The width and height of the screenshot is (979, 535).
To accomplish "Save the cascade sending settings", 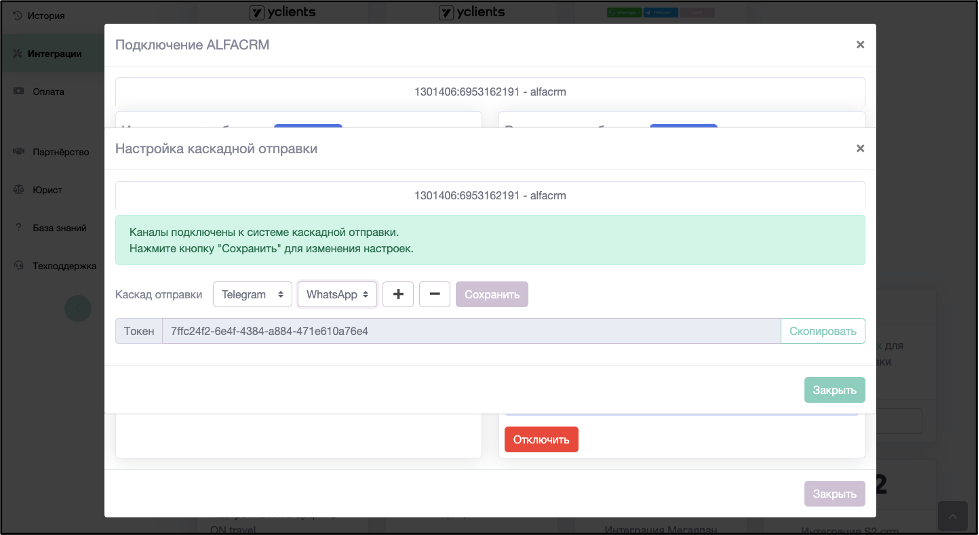I will click(492, 294).
